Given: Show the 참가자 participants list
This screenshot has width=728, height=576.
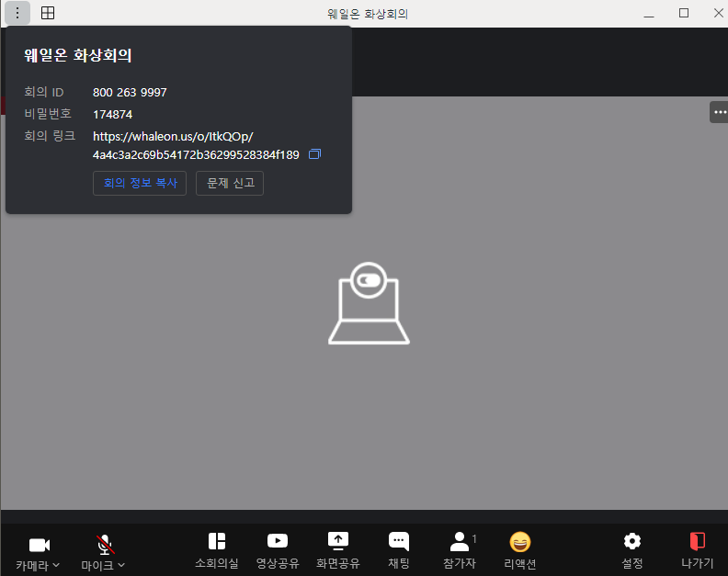Looking at the screenshot, I should (461, 550).
